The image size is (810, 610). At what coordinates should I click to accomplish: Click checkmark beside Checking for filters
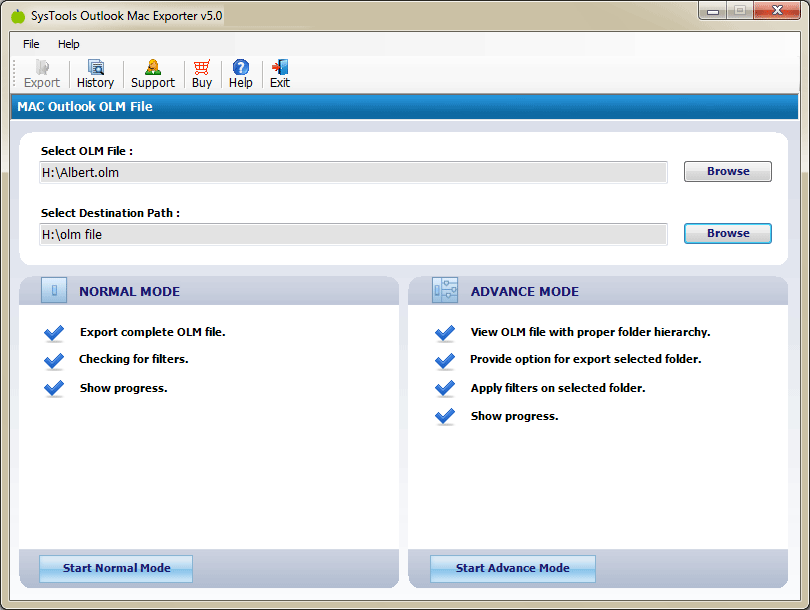click(54, 361)
